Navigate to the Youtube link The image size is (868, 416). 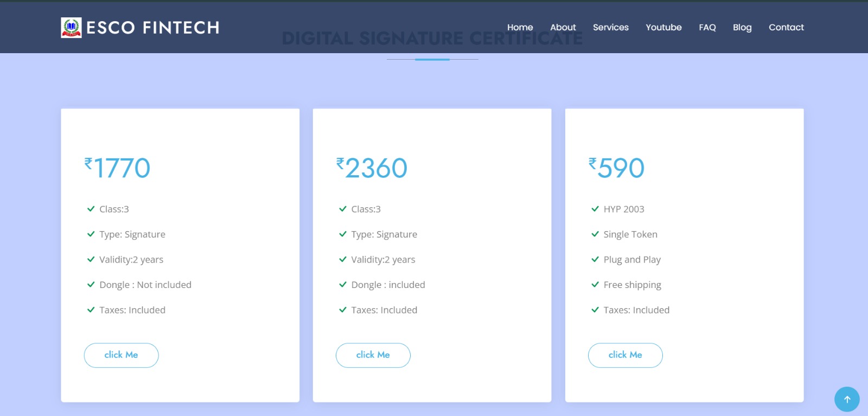click(663, 27)
